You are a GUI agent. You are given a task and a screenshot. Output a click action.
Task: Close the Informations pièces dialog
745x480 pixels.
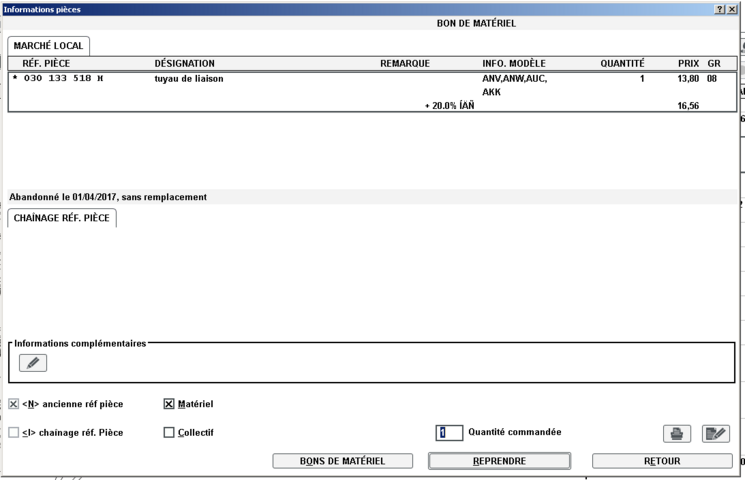pyautogui.click(x=734, y=8)
